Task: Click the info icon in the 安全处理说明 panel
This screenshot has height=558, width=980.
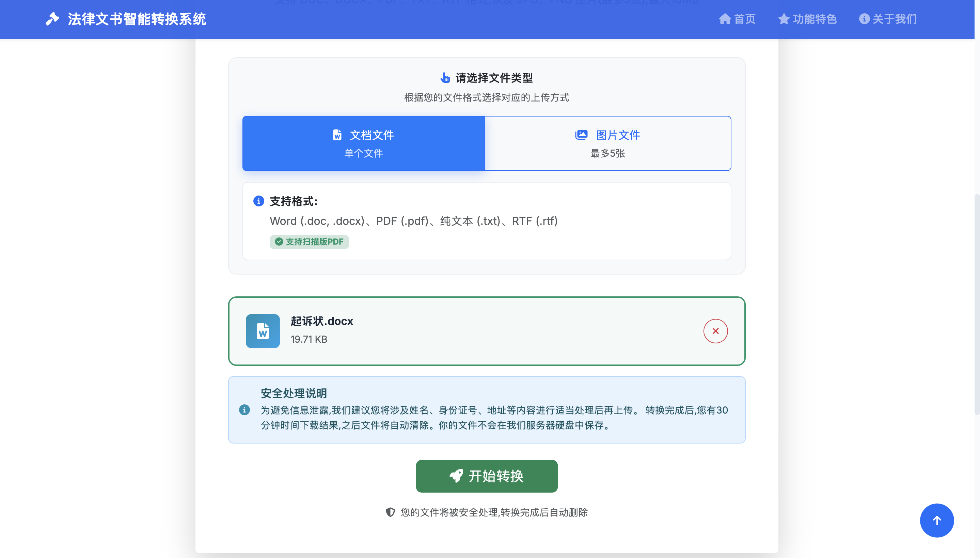Action: point(245,410)
